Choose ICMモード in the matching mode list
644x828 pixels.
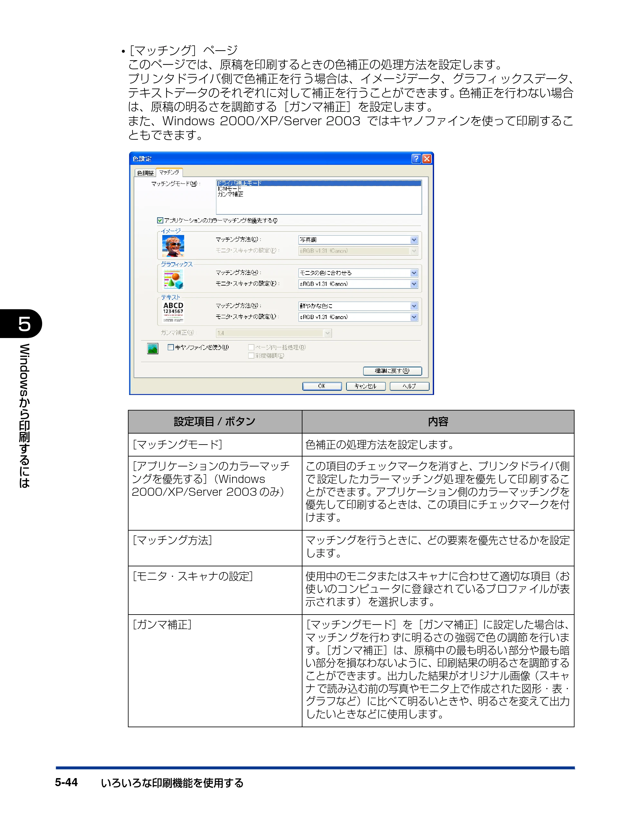pyautogui.click(x=318, y=188)
